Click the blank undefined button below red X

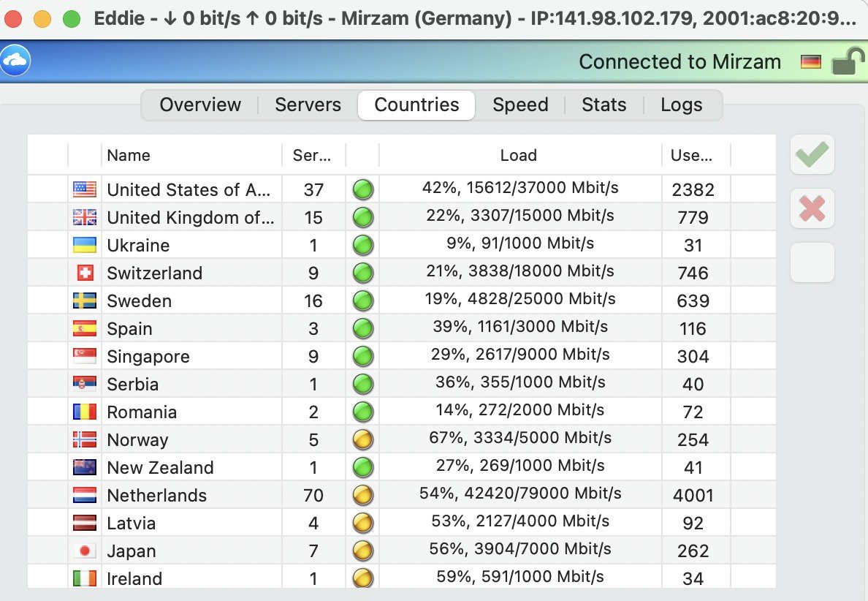point(812,262)
